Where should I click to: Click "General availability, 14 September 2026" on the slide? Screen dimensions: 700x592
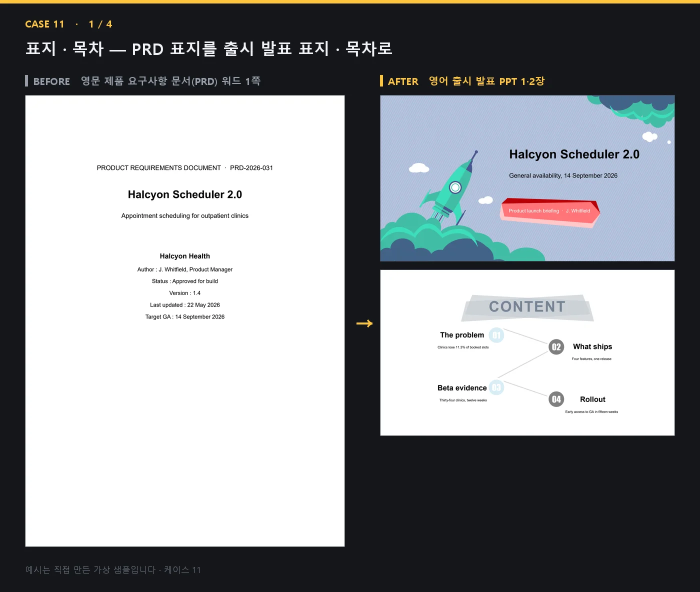(x=563, y=175)
